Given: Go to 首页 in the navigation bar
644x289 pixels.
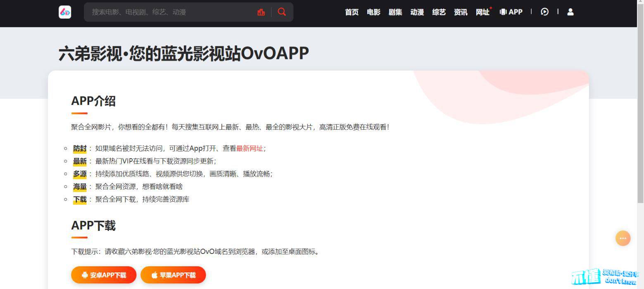Looking at the screenshot, I should pyautogui.click(x=352, y=12).
